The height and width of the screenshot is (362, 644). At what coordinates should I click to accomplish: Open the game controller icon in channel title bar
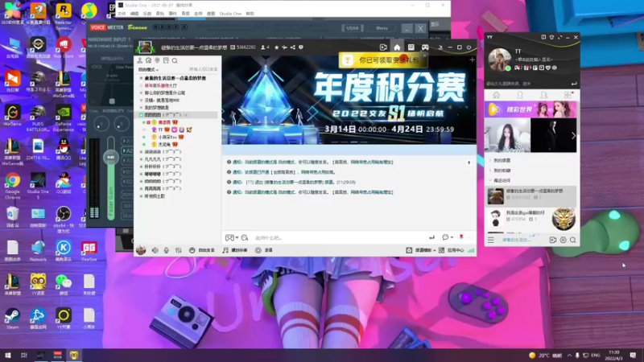point(425,47)
